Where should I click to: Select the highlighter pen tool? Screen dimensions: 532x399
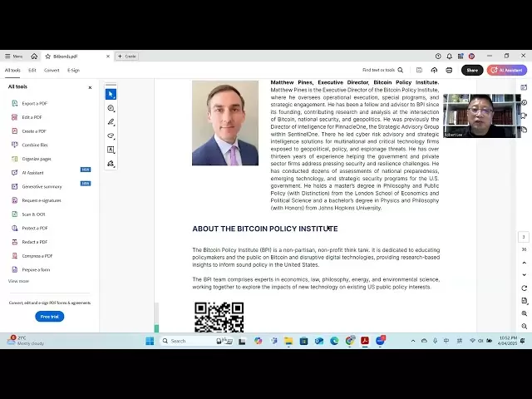click(x=111, y=122)
